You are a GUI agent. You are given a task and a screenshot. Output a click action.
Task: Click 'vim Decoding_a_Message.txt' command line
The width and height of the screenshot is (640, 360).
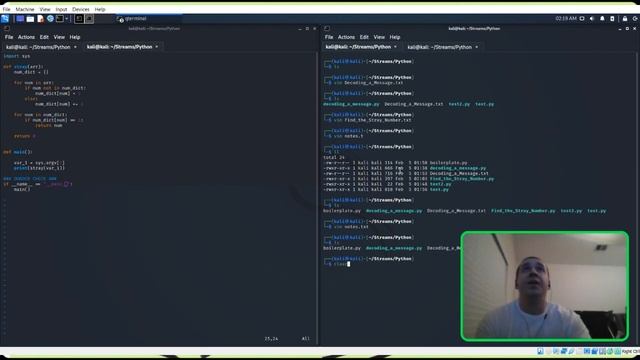click(x=368, y=82)
